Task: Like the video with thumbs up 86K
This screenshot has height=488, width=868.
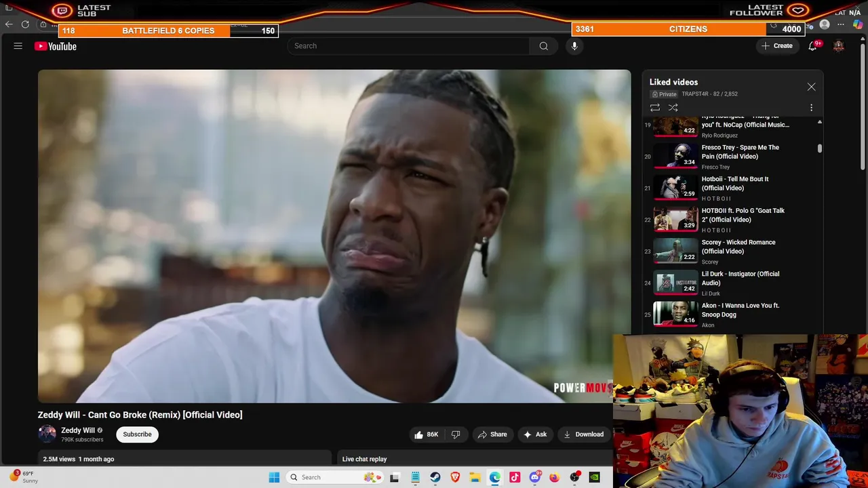Action: coord(426,434)
